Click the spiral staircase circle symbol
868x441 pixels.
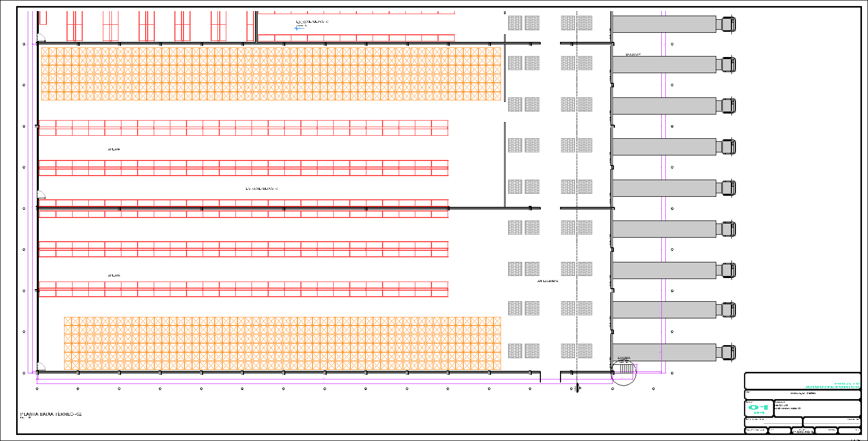625,373
